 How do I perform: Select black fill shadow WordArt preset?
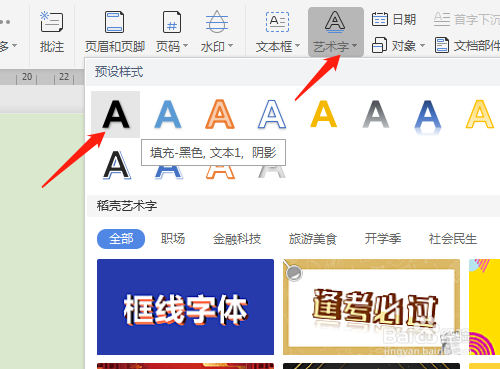tap(115, 114)
